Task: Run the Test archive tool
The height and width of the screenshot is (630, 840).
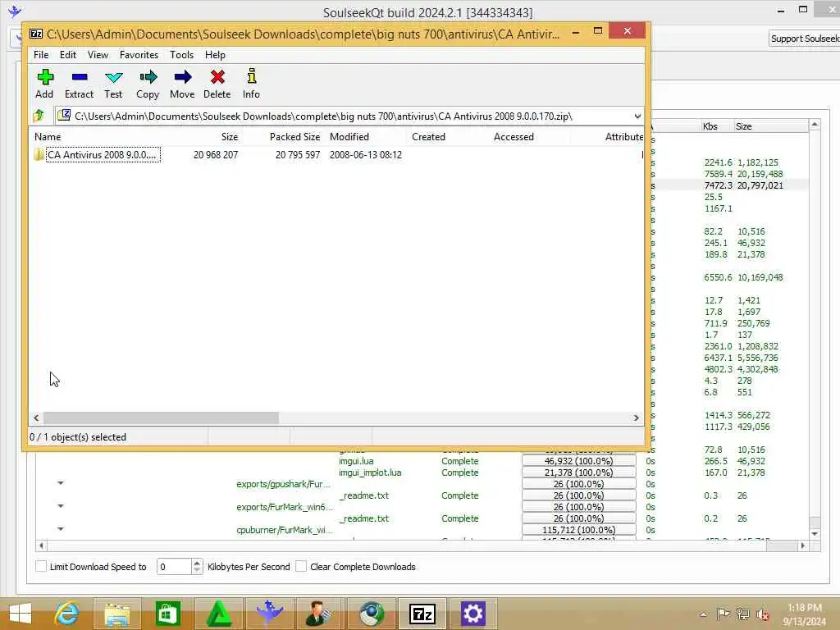Action: tap(113, 84)
